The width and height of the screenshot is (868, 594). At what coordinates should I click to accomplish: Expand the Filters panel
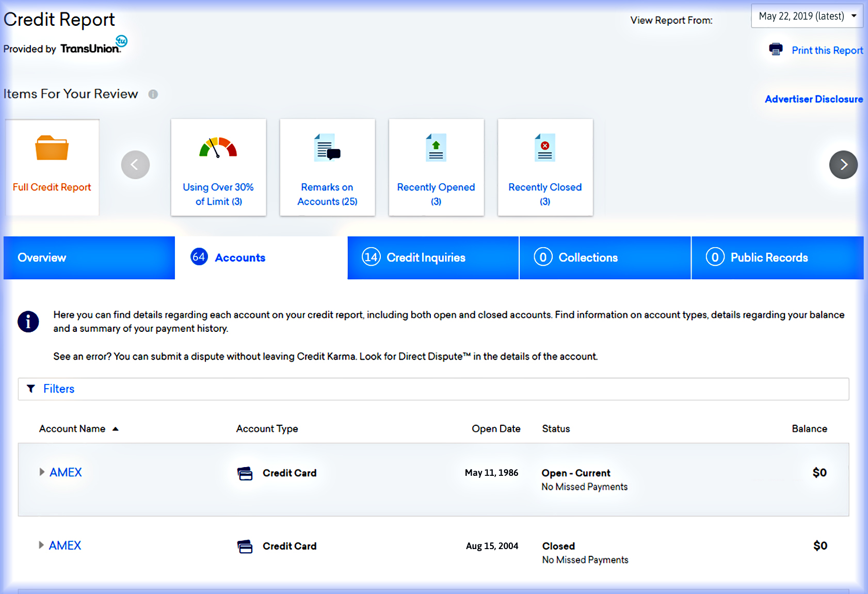(x=58, y=389)
